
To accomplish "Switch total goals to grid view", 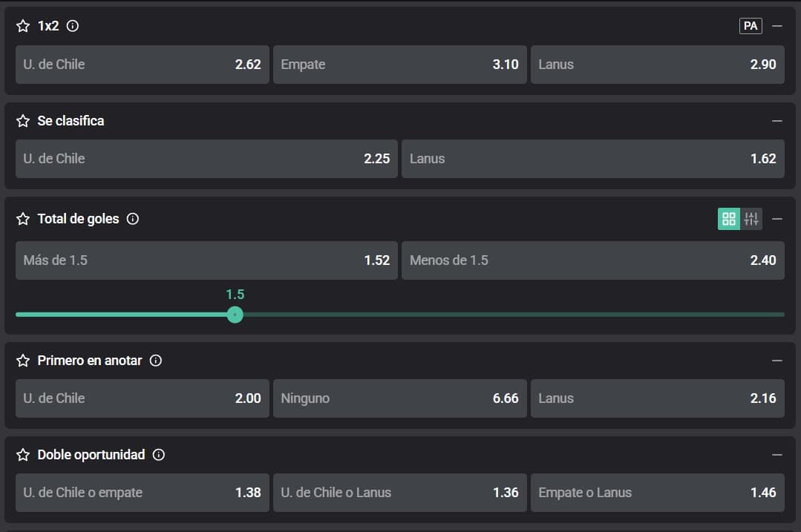I will (x=729, y=219).
